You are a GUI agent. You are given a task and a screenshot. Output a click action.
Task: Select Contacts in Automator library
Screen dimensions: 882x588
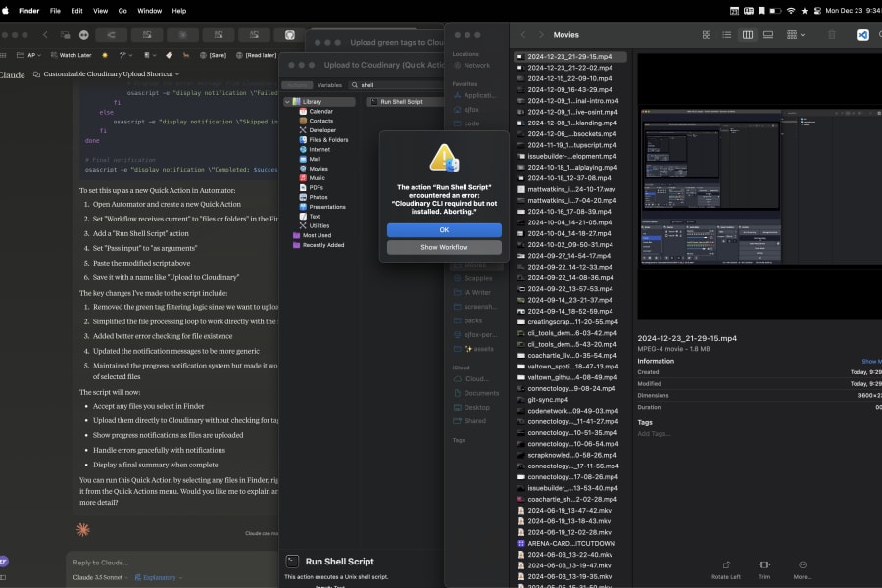tap(320, 121)
